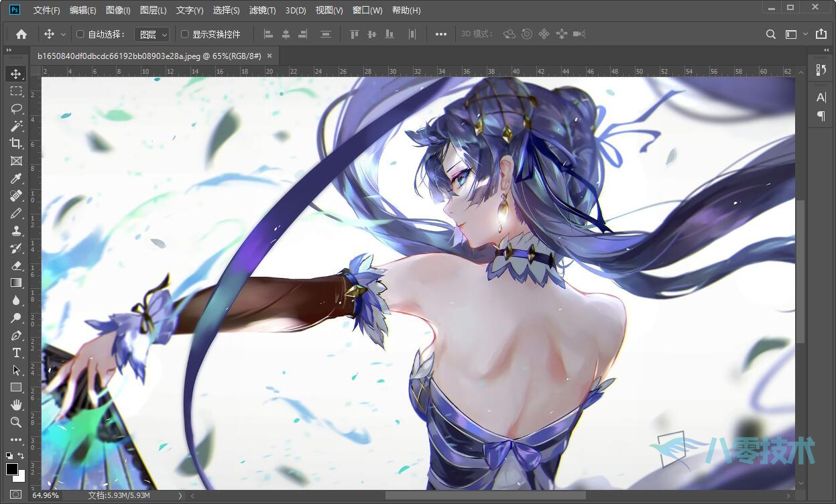Align right edges in options bar
The width and height of the screenshot is (836, 504).
click(x=302, y=34)
